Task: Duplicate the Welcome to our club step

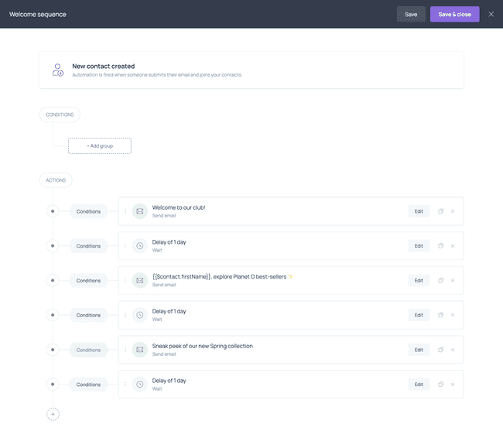Action: [x=440, y=211]
